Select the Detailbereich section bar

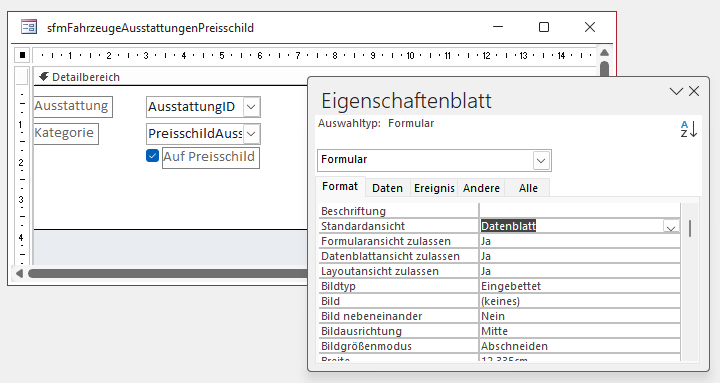coord(171,77)
